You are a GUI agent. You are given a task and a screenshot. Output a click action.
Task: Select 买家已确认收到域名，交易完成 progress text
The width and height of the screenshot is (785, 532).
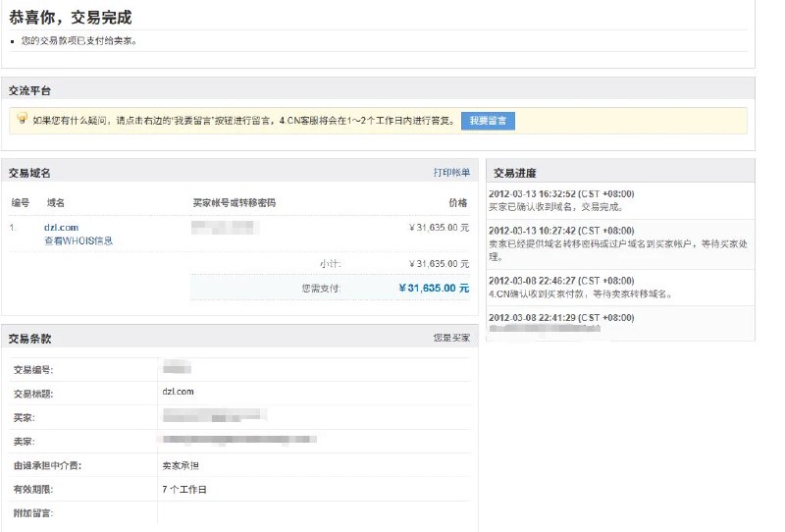click(x=555, y=207)
